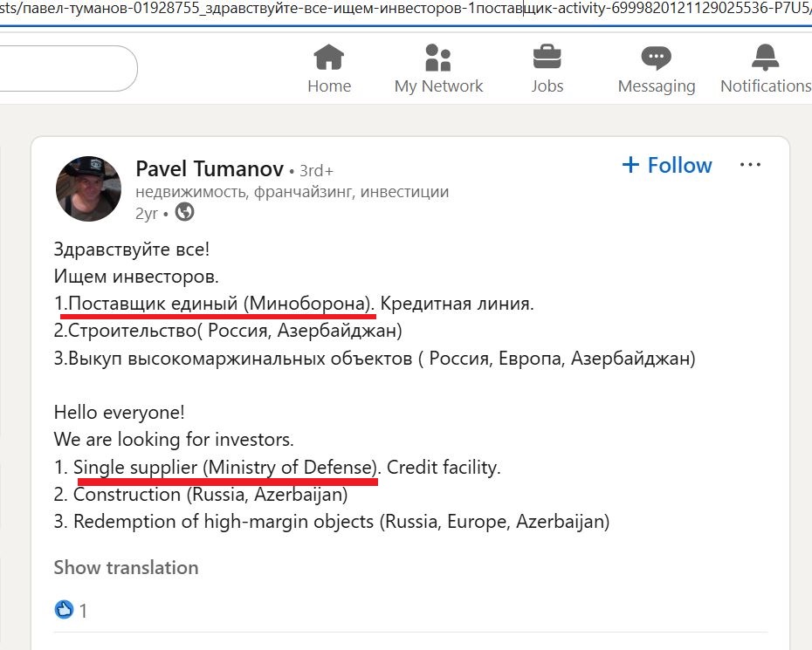Follow Pavel Tumanov
This screenshot has width=812, height=650.
[667, 165]
